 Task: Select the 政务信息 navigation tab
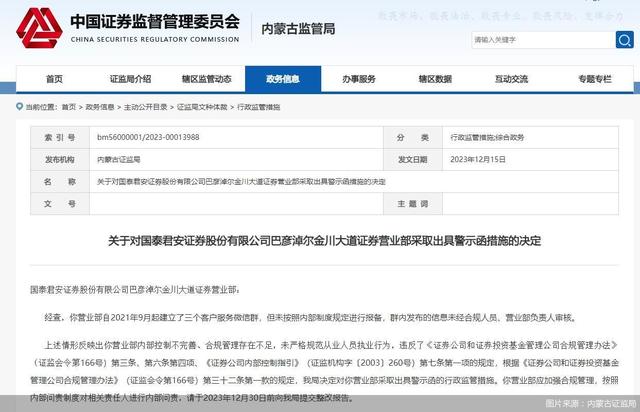(x=283, y=79)
